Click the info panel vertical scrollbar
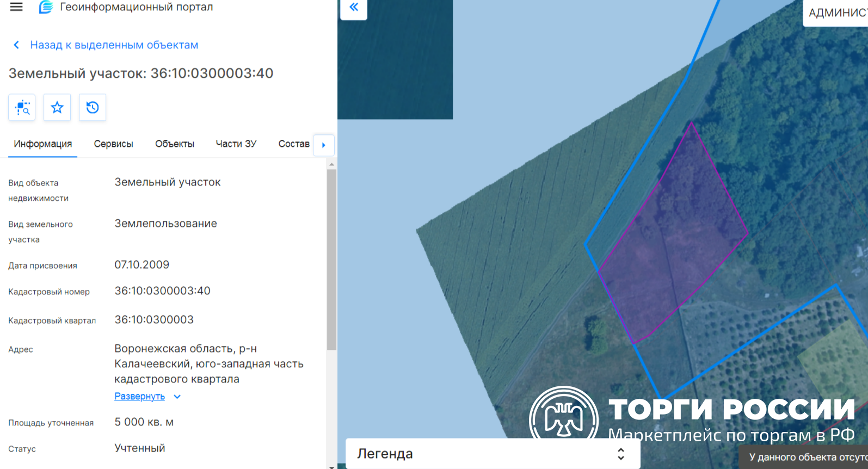The height and width of the screenshot is (469, 868). tap(331, 260)
